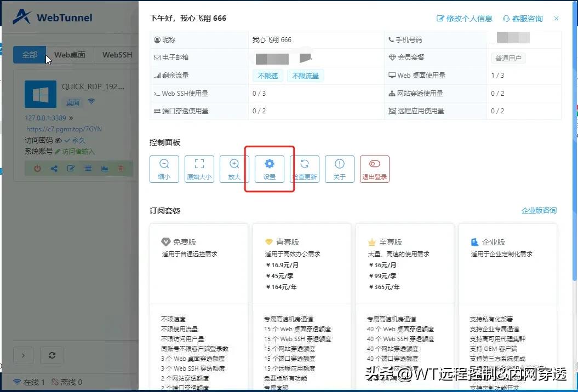Click the ¥164元/年 price
Screen dimensions: 578x392
[281, 287]
